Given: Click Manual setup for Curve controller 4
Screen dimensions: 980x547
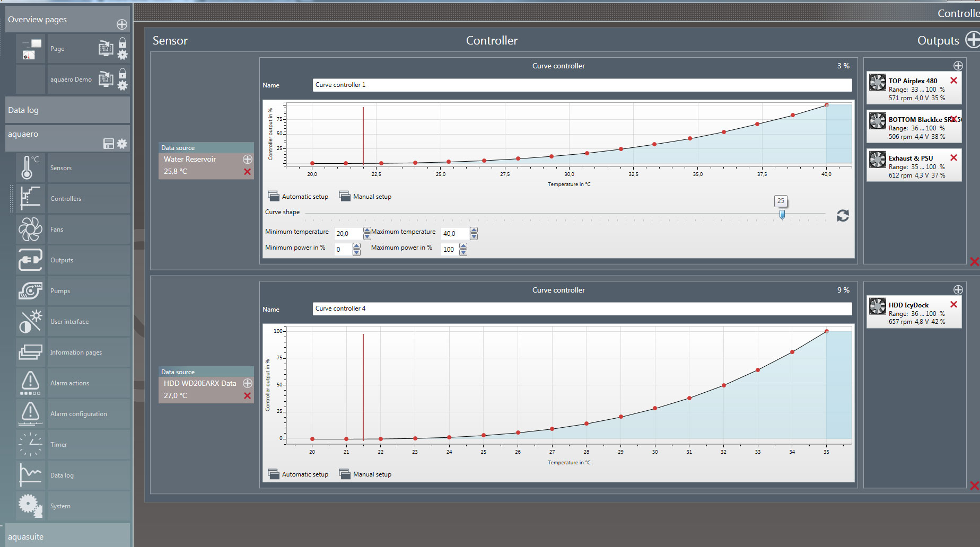Looking at the screenshot, I should (x=365, y=474).
